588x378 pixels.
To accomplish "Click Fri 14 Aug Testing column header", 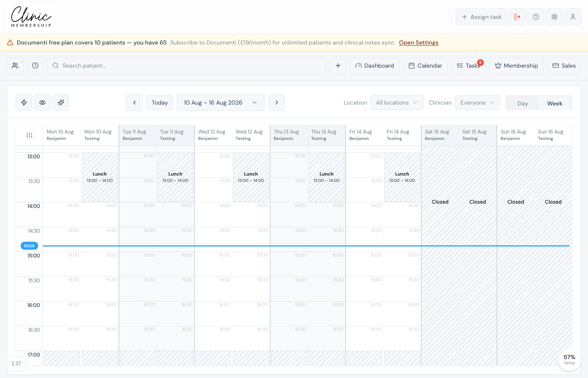I will [402, 135].
